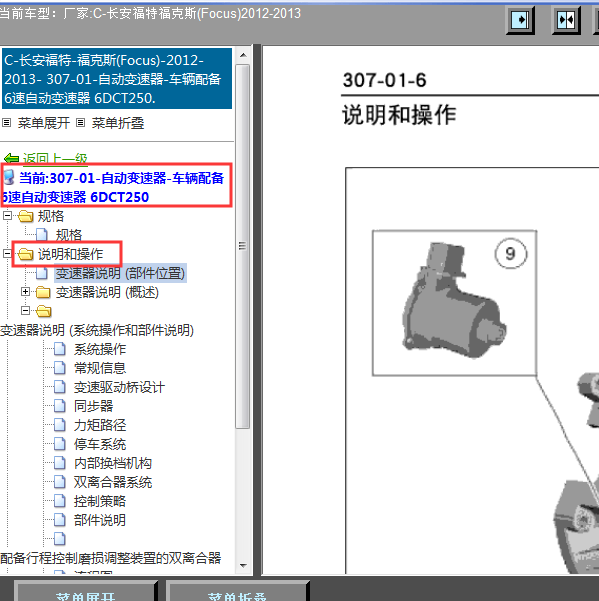
Task: Click the 力矩路径 page icon
Action: coord(59,425)
